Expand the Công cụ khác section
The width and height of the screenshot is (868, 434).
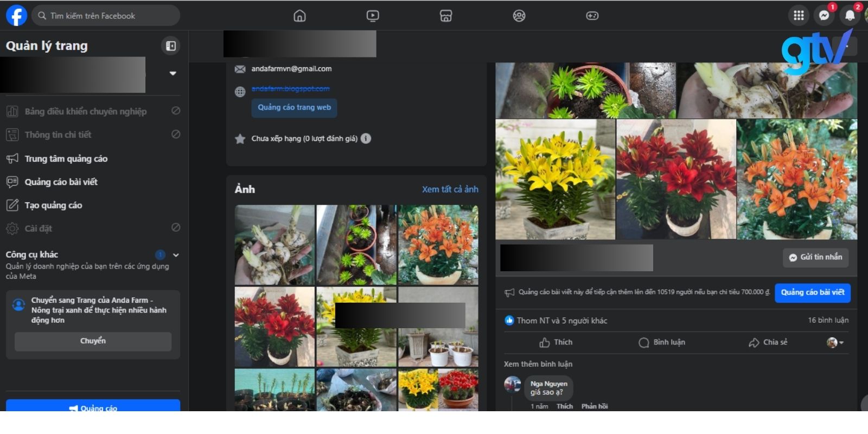point(176,255)
